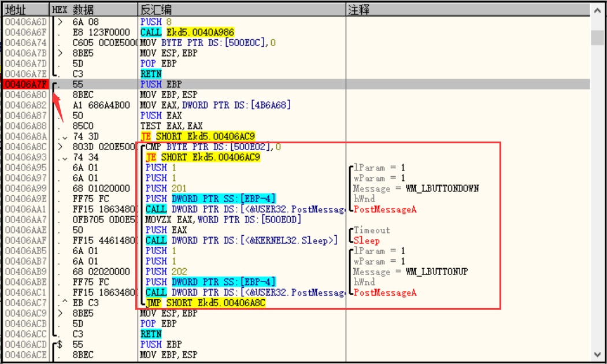Click the HEX 数据 column header
The image size is (607, 364).
94,10
